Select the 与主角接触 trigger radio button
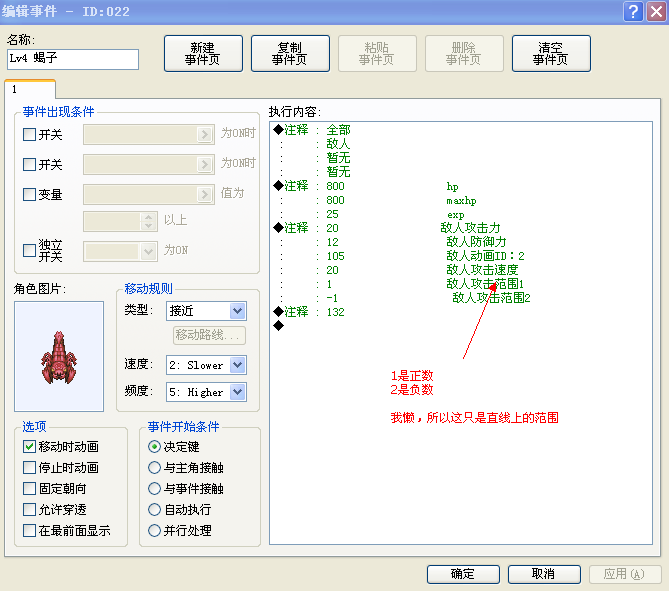Screen dimensions: 669x591 tap(154, 468)
